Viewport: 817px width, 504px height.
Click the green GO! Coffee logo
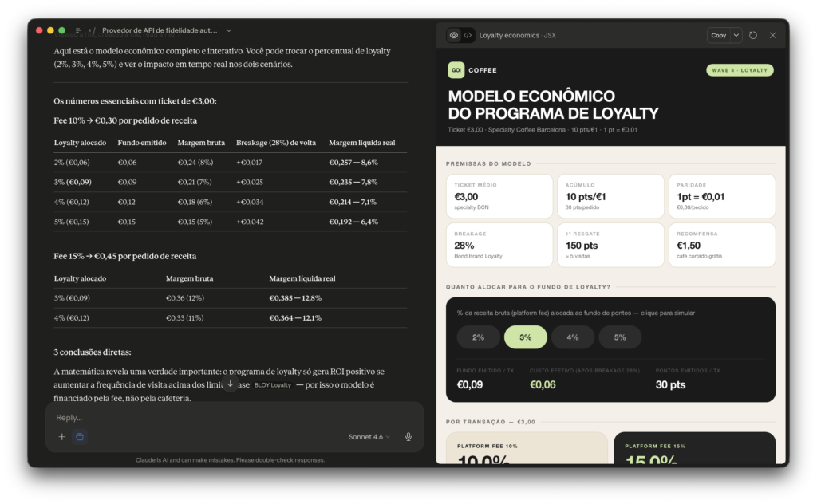click(456, 70)
